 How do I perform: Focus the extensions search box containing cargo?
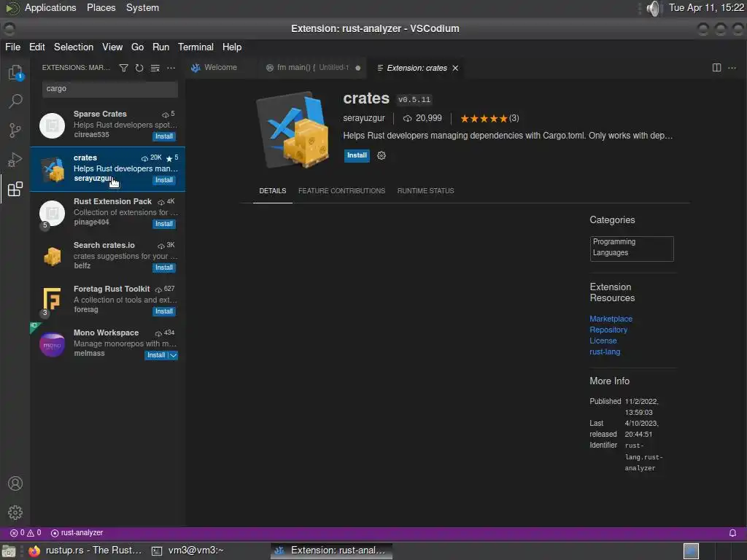tap(110, 89)
